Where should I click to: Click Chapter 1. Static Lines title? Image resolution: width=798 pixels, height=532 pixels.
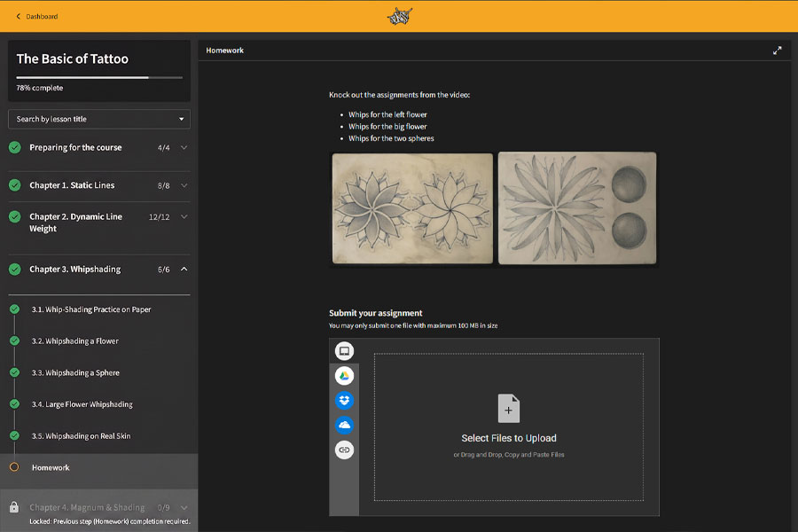[x=72, y=185]
